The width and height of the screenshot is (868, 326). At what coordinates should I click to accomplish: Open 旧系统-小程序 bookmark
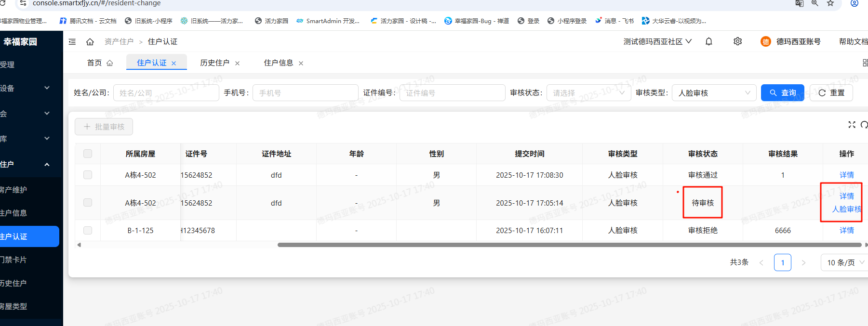pyautogui.click(x=148, y=21)
